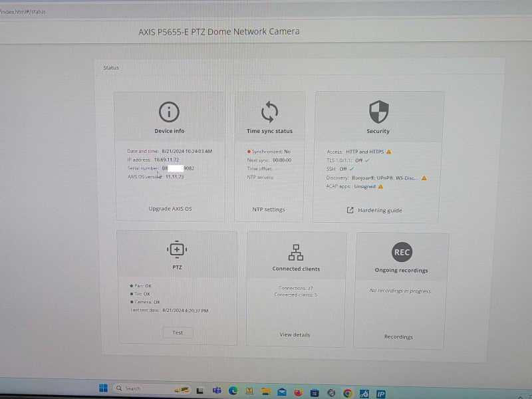Click the Tilt: OK status row
The height and width of the screenshot is (399, 532).
click(140, 294)
